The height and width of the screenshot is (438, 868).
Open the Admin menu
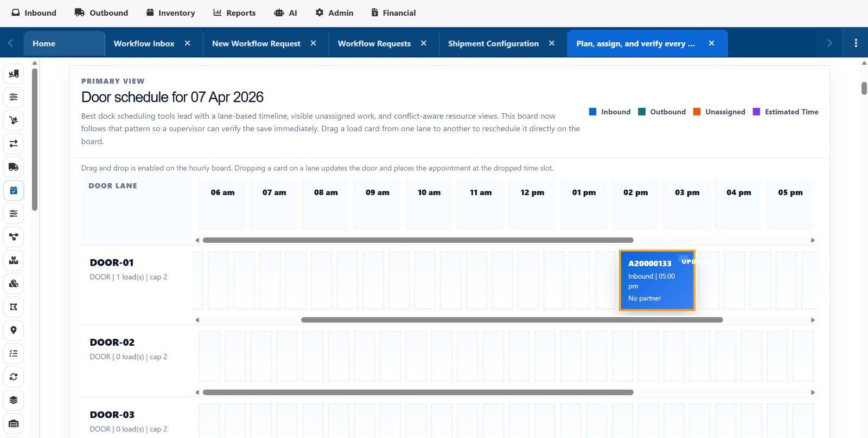334,13
